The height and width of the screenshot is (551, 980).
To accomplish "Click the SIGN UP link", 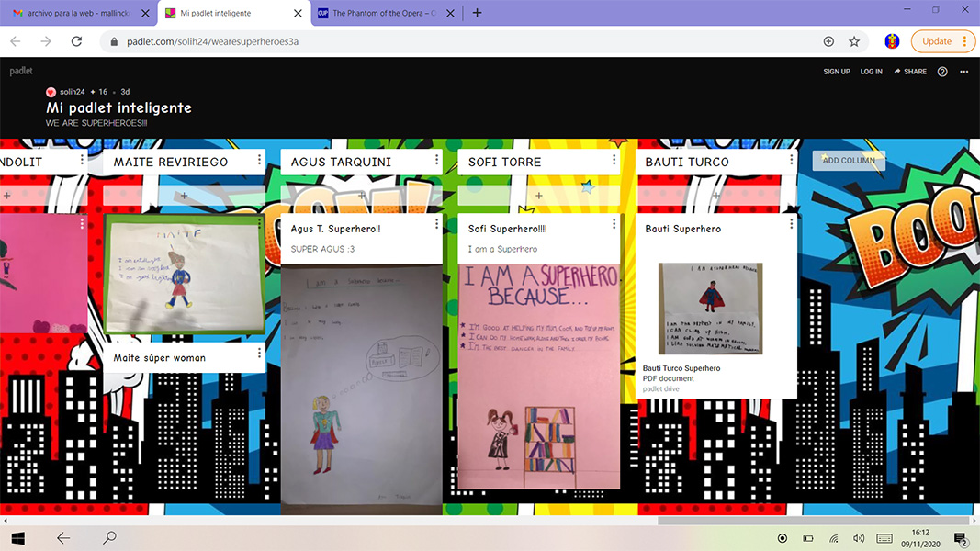I will [x=836, y=72].
